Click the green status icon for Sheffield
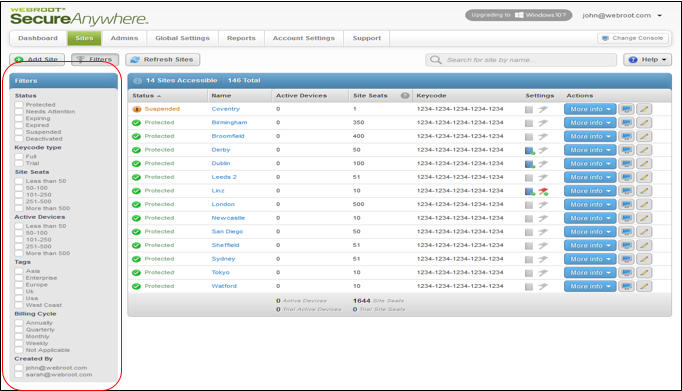 click(137, 245)
